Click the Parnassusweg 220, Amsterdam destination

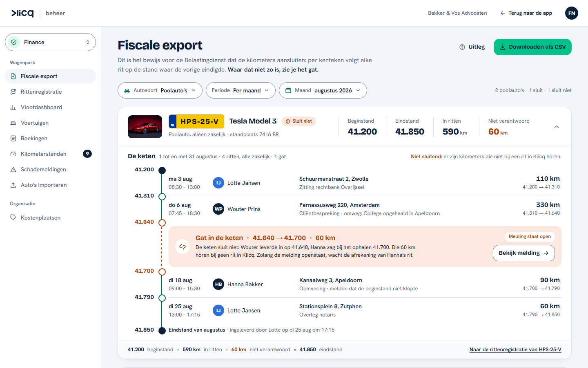pos(339,205)
